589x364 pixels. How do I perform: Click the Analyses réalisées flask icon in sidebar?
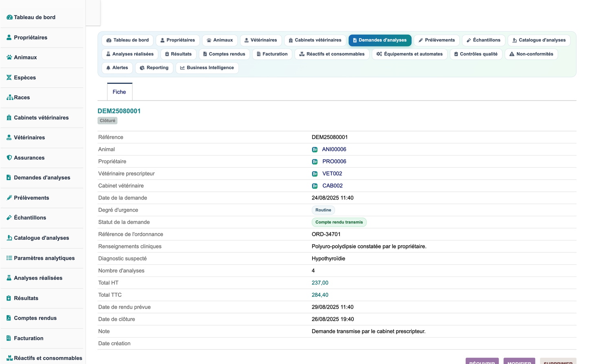(9, 278)
